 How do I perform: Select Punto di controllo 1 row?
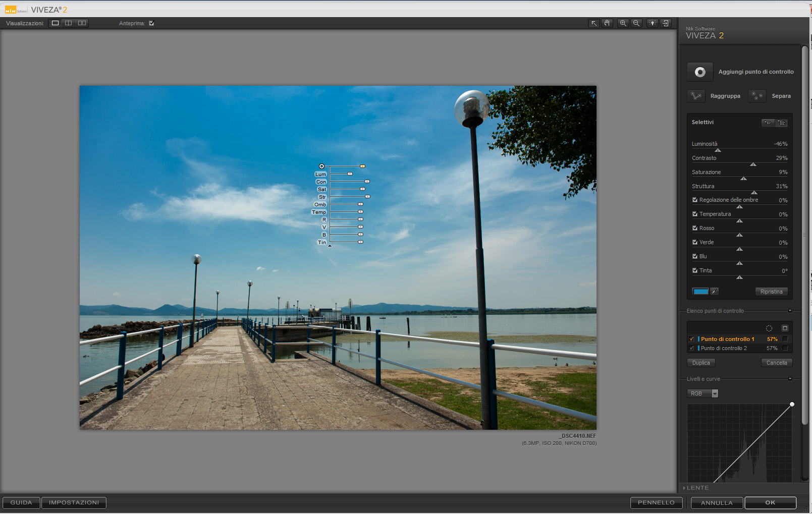pyautogui.click(x=739, y=339)
